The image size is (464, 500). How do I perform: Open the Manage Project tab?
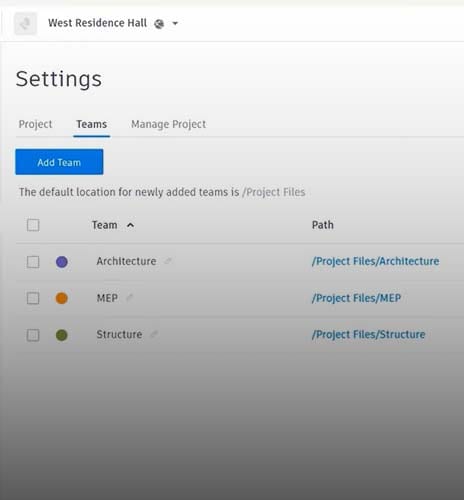click(168, 124)
